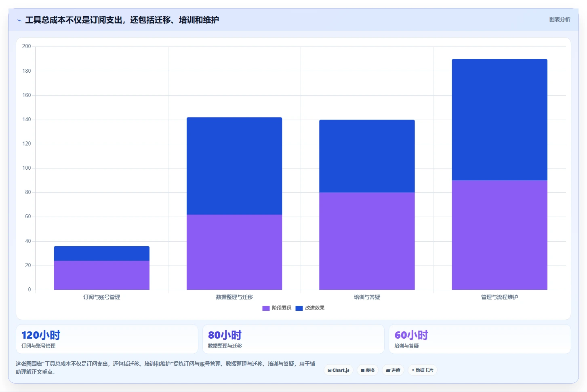
Task: Click the blue segment of 管理与流程维护 bar
Action: click(x=499, y=120)
